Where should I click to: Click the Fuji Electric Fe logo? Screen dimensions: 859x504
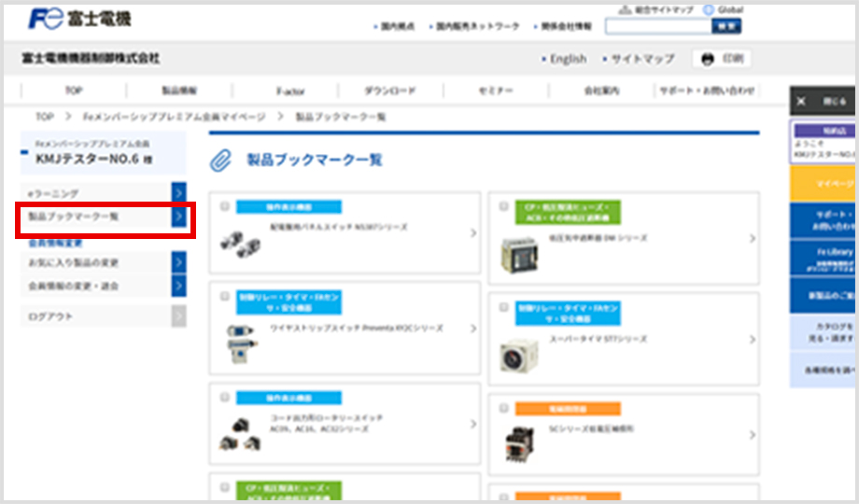tap(79, 20)
